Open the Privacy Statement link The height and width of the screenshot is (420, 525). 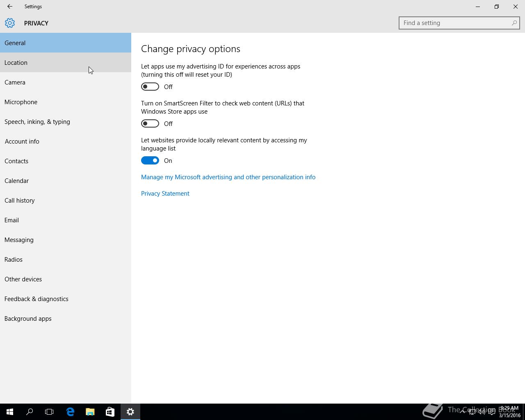tap(165, 194)
